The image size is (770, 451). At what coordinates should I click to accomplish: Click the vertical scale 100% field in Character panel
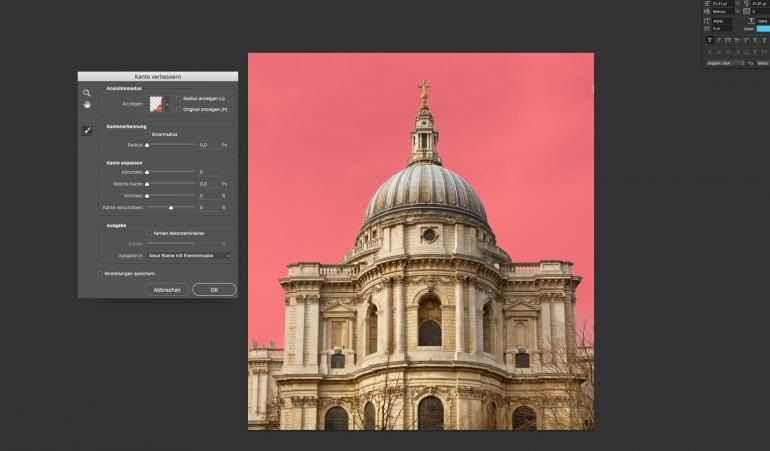(722, 22)
